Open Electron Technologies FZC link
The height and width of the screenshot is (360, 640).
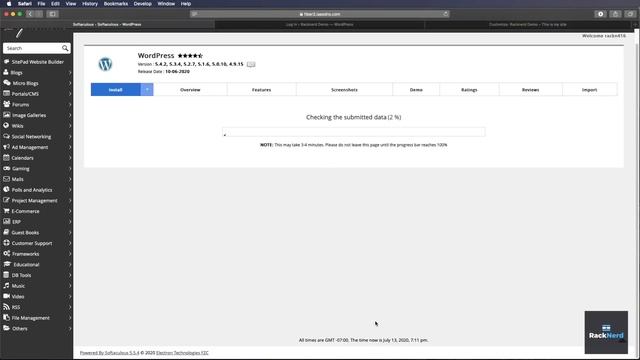[x=182, y=353]
